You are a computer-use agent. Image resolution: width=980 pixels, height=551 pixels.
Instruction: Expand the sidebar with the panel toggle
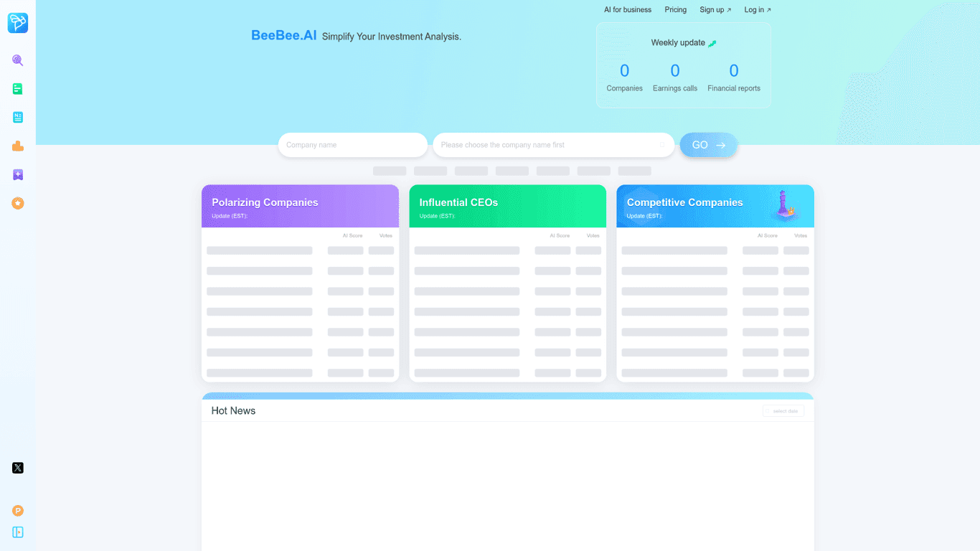pos(18,532)
